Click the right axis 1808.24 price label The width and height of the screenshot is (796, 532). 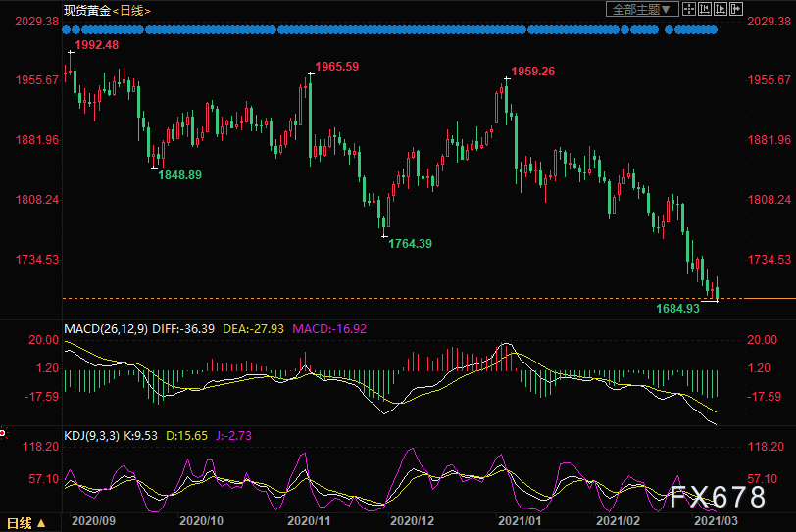click(x=770, y=200)
